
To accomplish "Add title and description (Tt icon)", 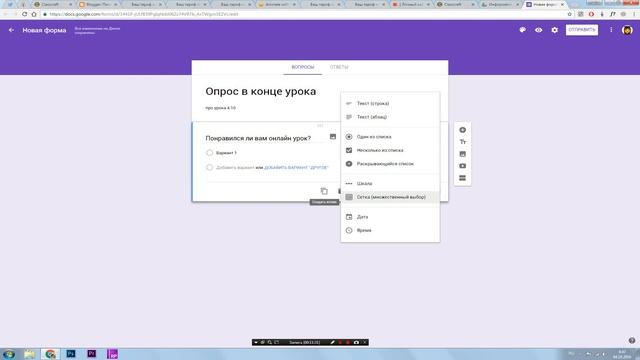I will tap(462, 142).
